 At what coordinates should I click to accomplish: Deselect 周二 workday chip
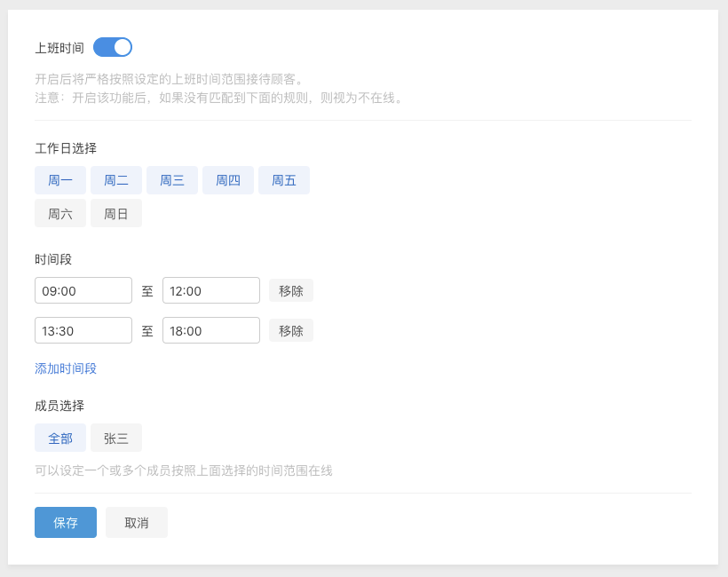pos(116,180)
